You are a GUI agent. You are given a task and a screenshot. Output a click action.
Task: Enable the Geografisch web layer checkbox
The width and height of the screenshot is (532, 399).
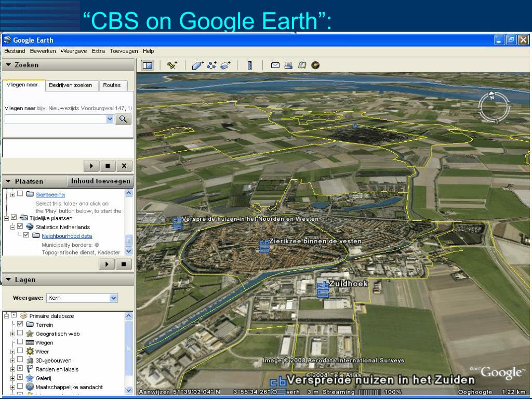pyautogui.click(x=20, y=333)
